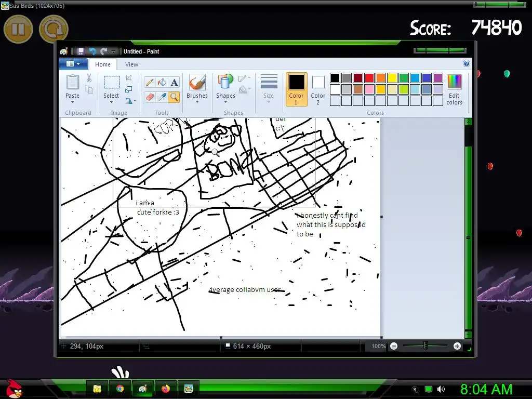The image size is (532, 399).
Task: Open the file explorer taskbar icon
Action: coord(97,389)
